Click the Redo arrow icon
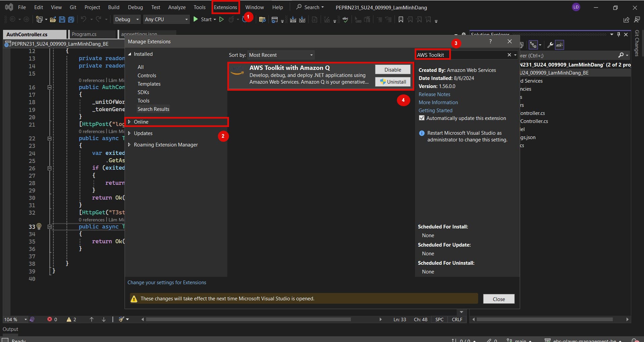The width and height of the screenshot is (644, 342). 98,19
